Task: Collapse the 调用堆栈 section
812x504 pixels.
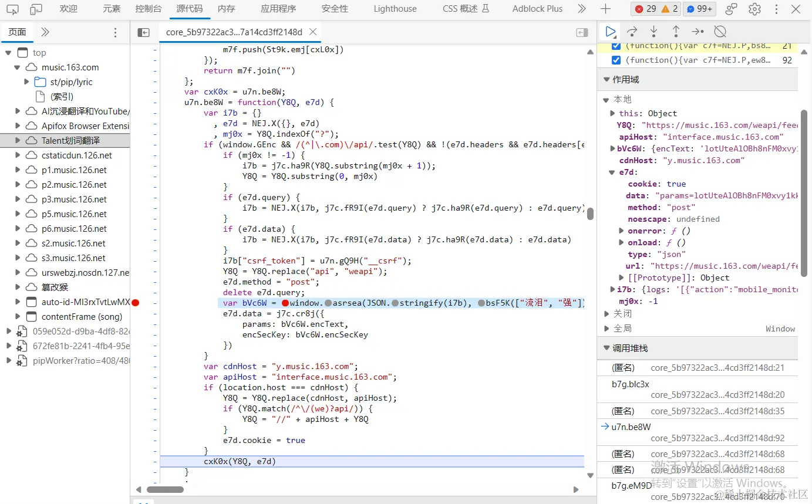Action: point(607,348)
